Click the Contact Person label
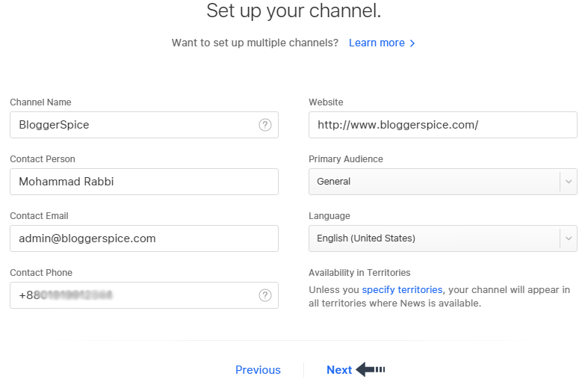Screen dimensions: 588x385 [43, 159]
